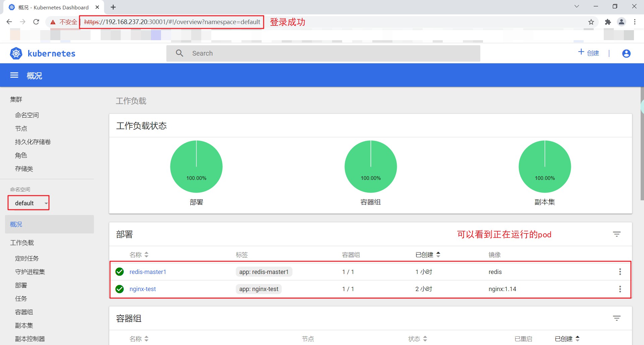This screenshot has height=345, width=644.
Task: Open the redis-master1 deployment link
Action: (x=148, y=272)
